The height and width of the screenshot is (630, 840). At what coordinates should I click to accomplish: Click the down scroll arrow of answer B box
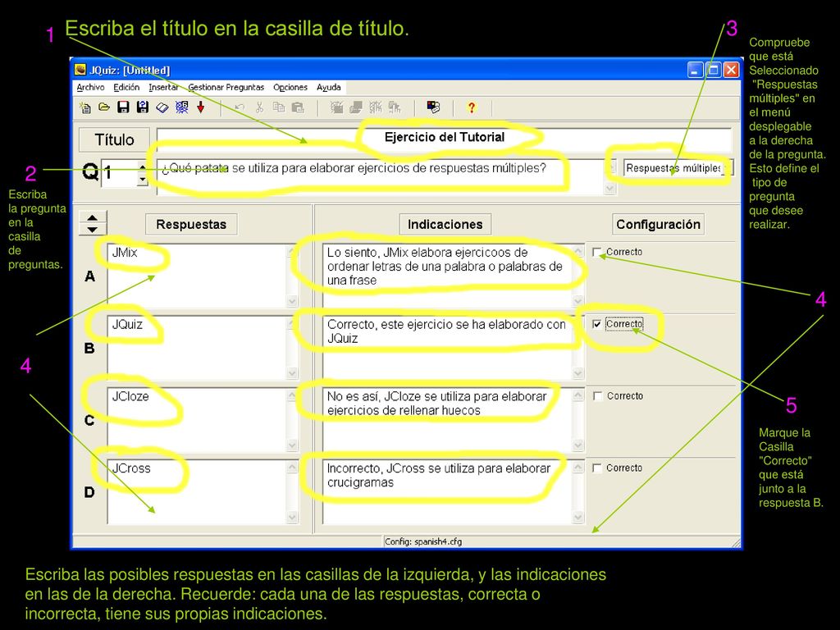click(x=292, y=373)
